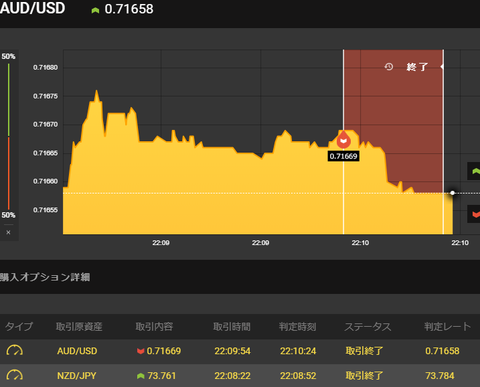Click the 取引時間 column header

(x=232, y=326)
